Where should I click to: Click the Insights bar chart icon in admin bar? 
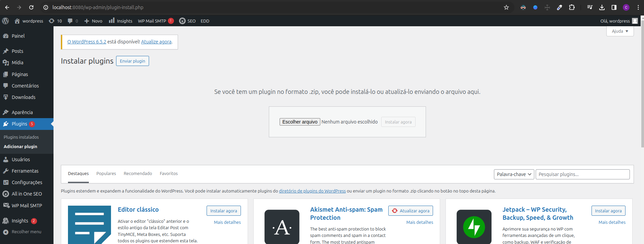[x=112, y=21]
